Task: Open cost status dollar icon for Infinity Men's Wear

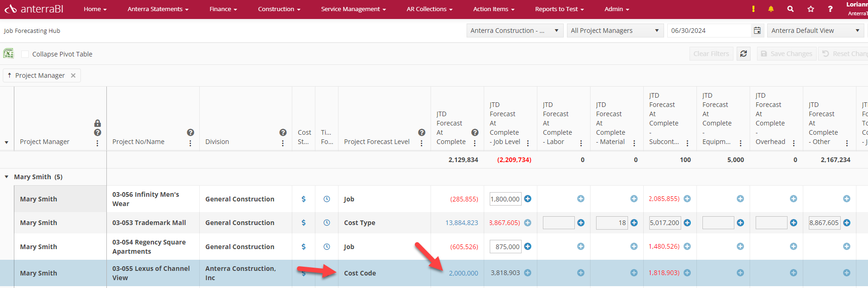Action: click(303, 199)
